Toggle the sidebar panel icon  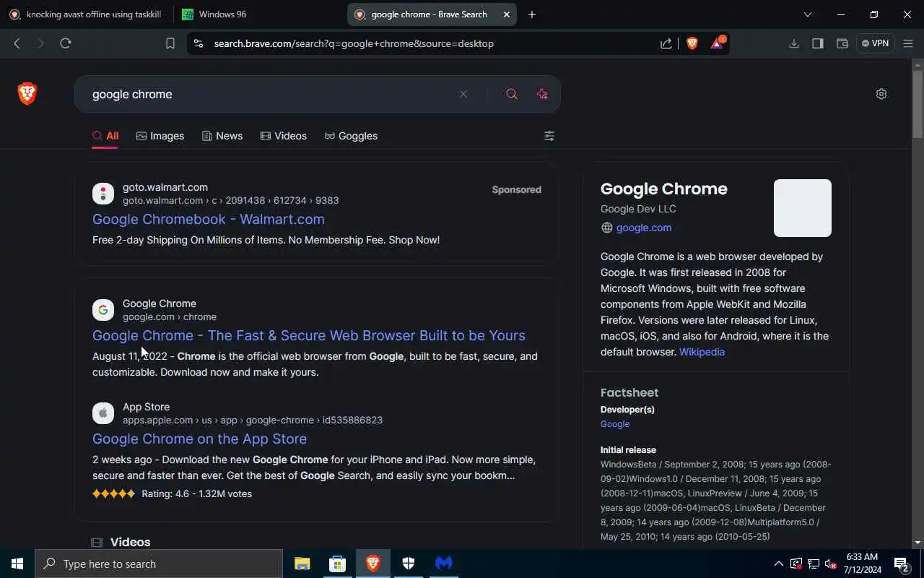tap(818, 43)
